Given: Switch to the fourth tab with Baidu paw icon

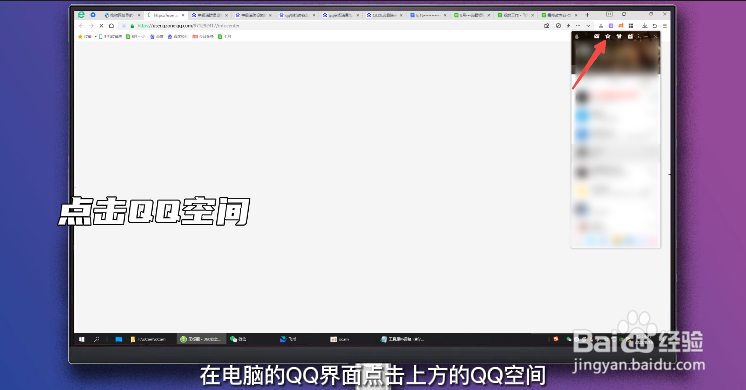Looking at the screenshot, I should (254, 15).
